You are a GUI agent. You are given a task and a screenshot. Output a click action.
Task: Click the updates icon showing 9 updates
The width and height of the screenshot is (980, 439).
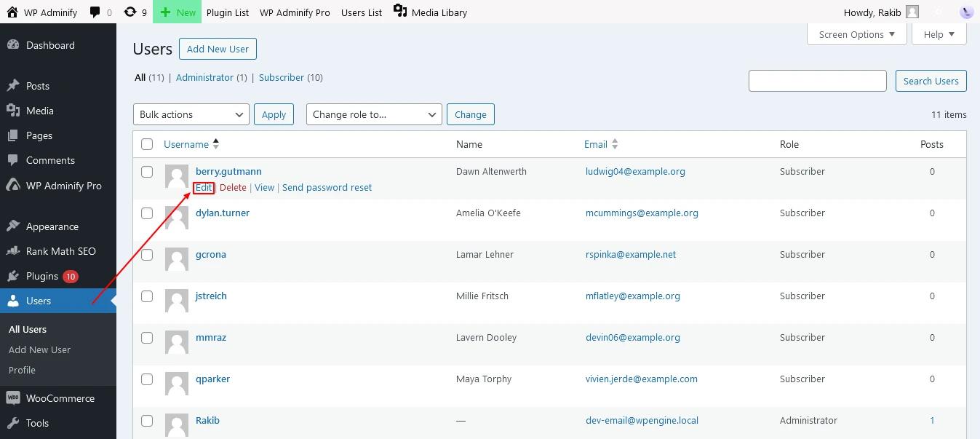132,12
